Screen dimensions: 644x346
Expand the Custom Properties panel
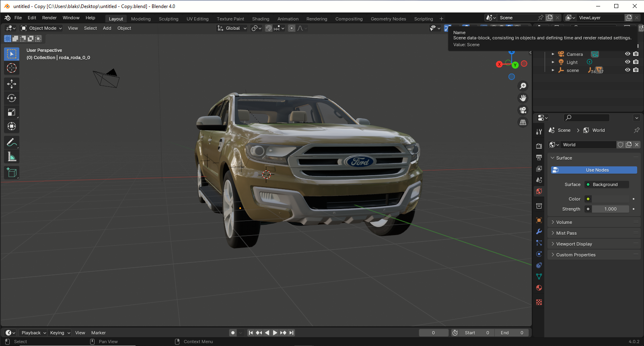[x=594, y=255]
